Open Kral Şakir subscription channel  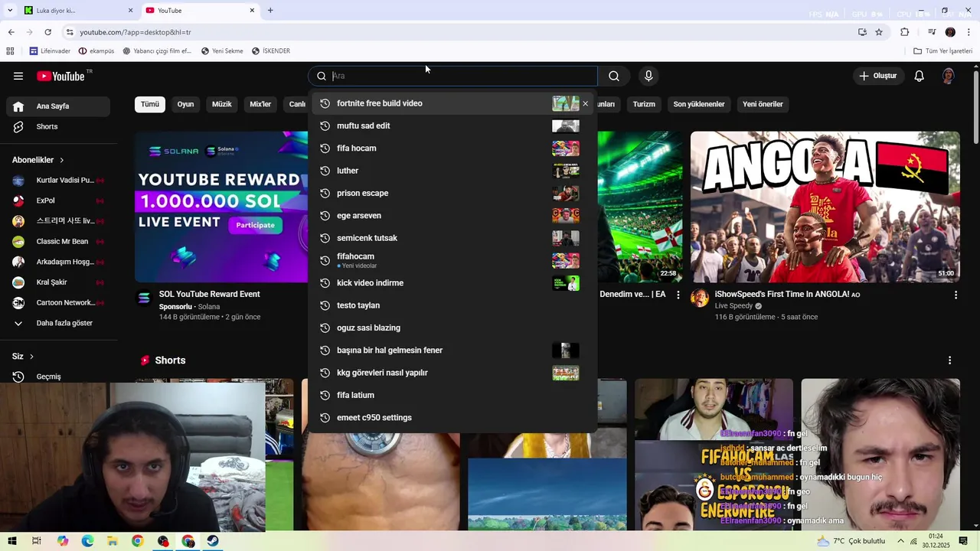(58, 282)
